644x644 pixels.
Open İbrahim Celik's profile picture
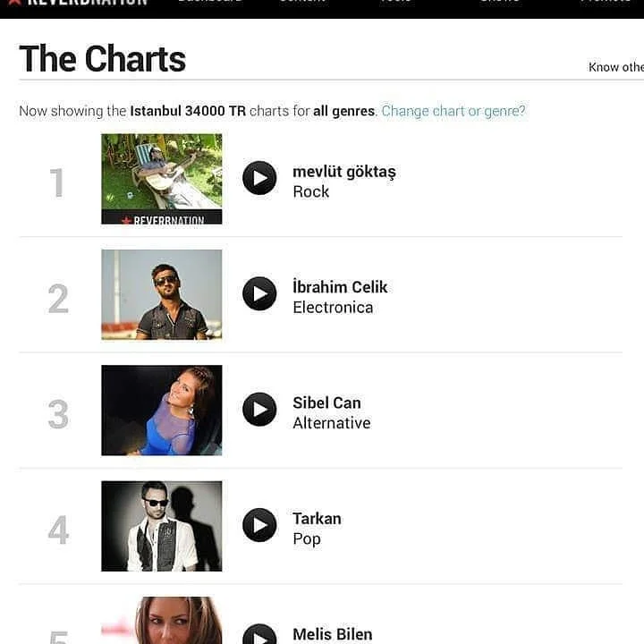point(162,294)
